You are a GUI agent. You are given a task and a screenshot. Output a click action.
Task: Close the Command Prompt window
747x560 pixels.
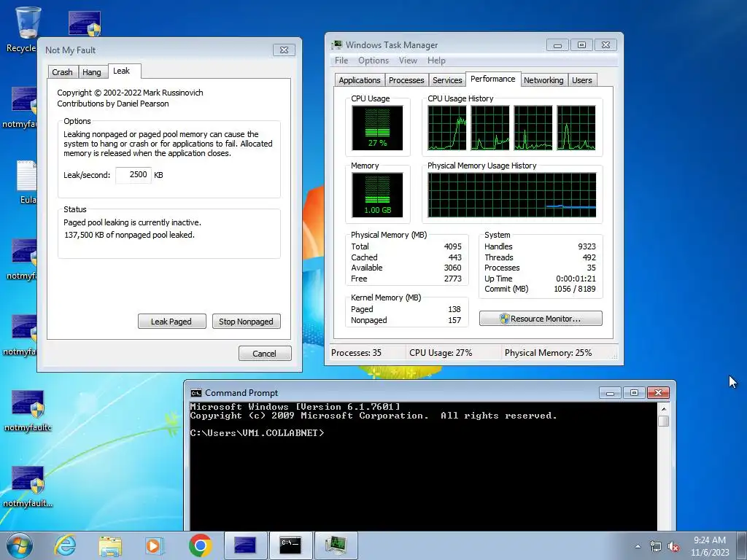(x=659, y=393)
